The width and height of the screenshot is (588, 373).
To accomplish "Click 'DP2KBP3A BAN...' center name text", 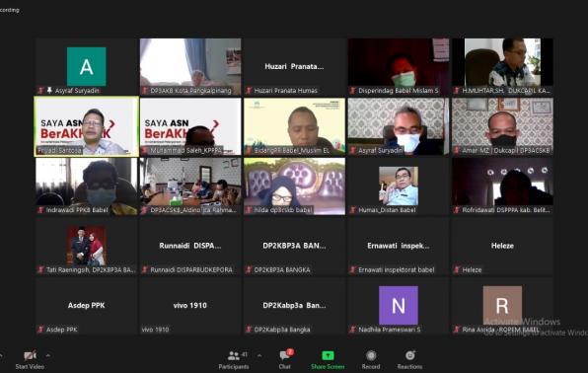I will tap(294, 246).
